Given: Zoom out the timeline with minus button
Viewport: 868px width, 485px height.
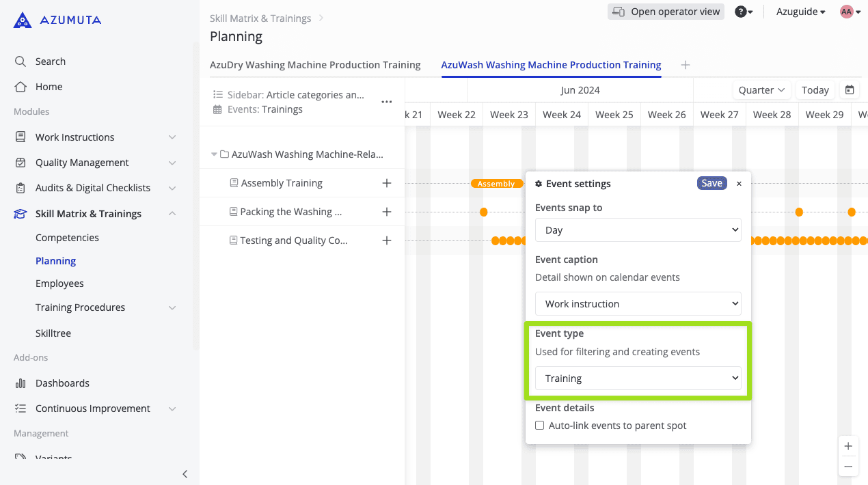Looking at the screenshot, I should coord(848,467).
